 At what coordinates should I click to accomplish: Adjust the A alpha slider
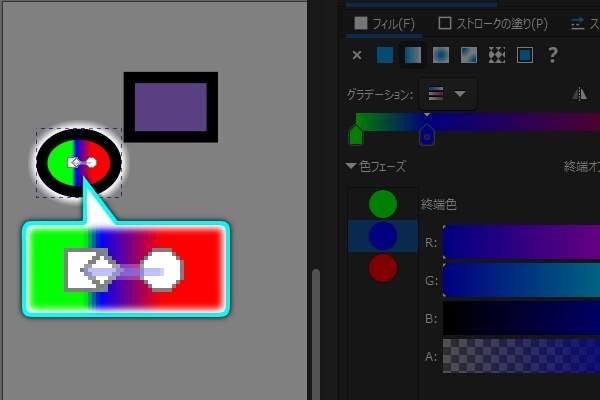521,356
